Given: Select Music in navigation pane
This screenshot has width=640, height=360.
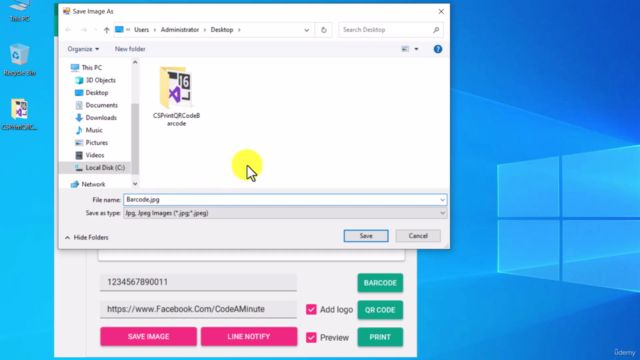Looking at the screenshot, I should (94, 130).
